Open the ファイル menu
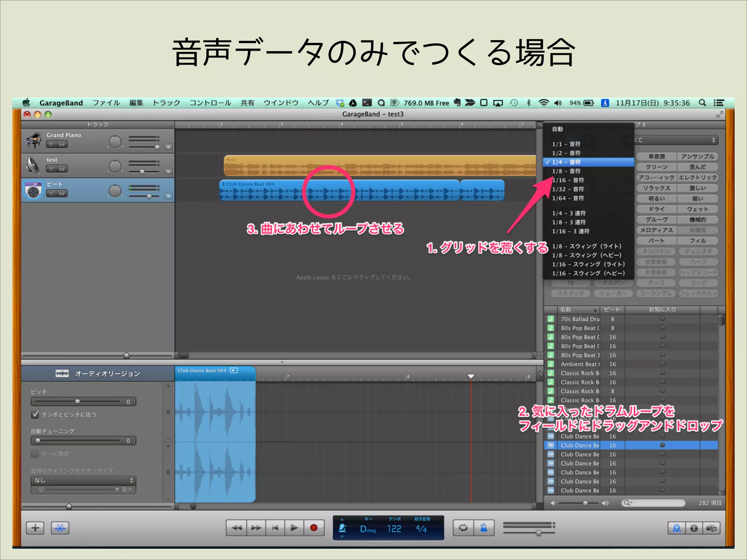This screenshot has width=747, height=560. coord(106,103)
